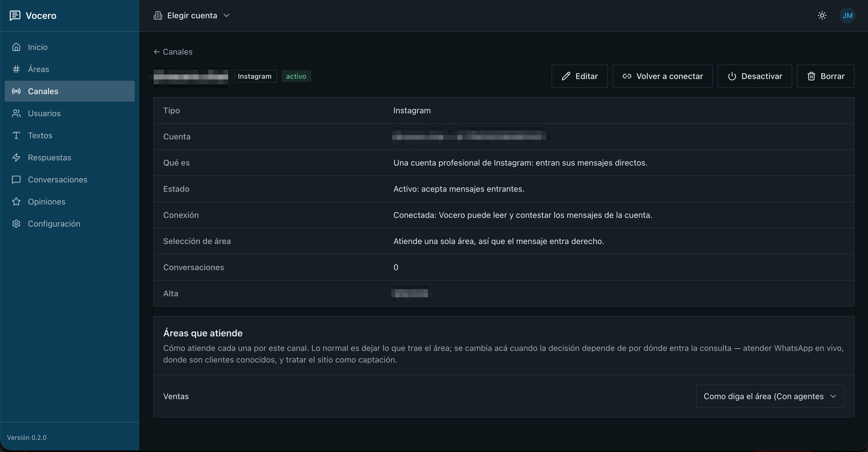
Task: Click the Conversaciones count value 0
Action: click(396, 267)
